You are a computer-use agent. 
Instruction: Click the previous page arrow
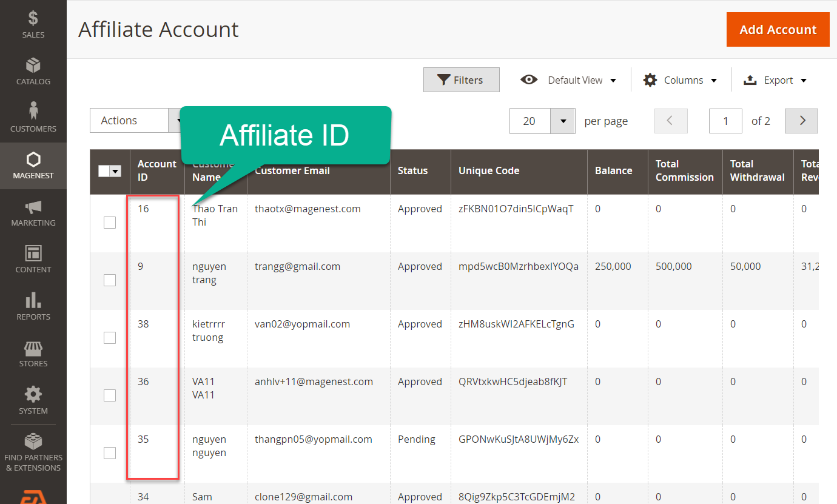point(671,121)
